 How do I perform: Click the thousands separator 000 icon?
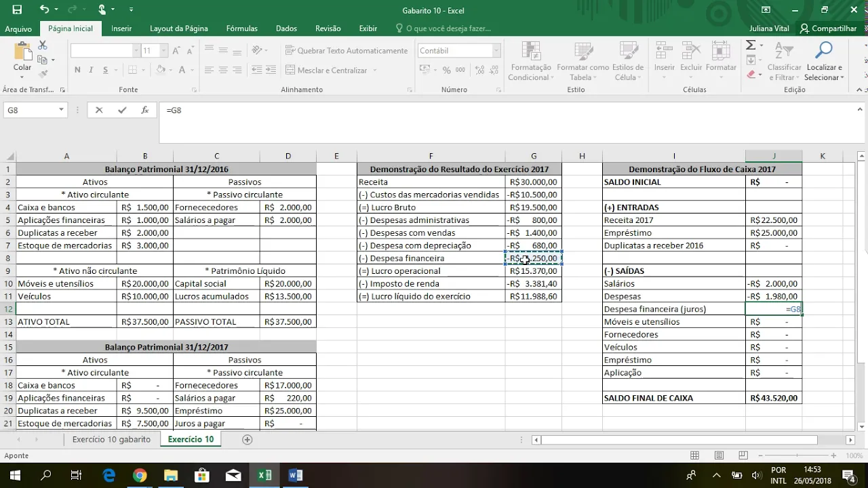click(460, 70)
